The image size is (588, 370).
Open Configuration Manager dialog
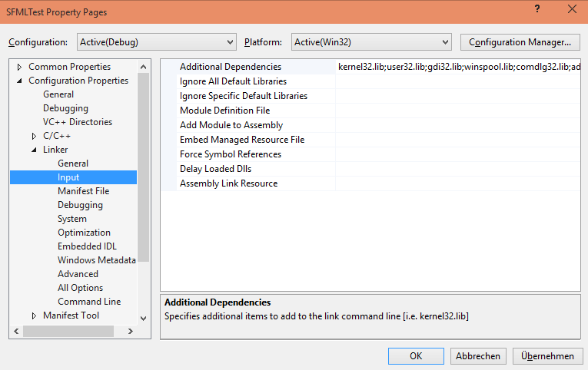(520, 41)
